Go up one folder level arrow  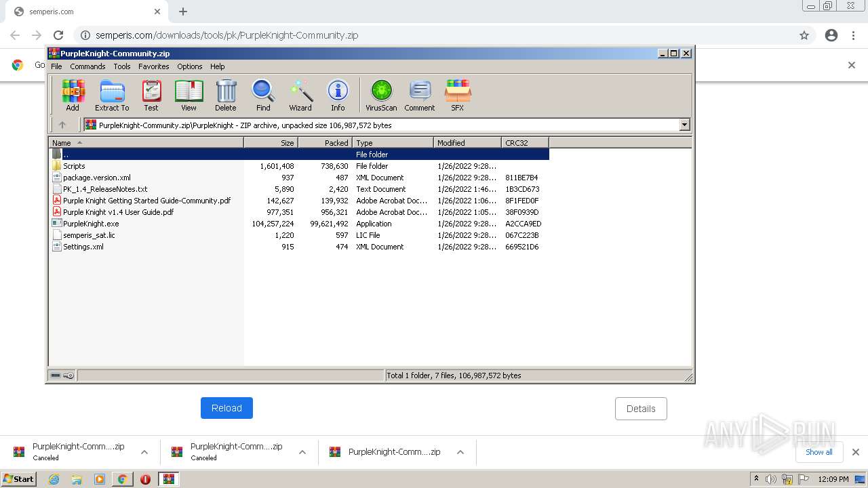tap(62, 125)
